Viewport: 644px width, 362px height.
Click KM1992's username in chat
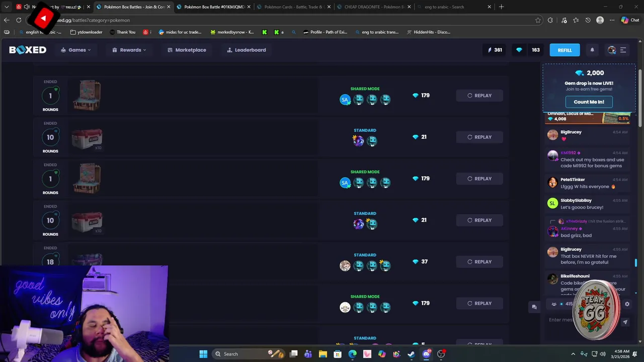click(568, 153)
